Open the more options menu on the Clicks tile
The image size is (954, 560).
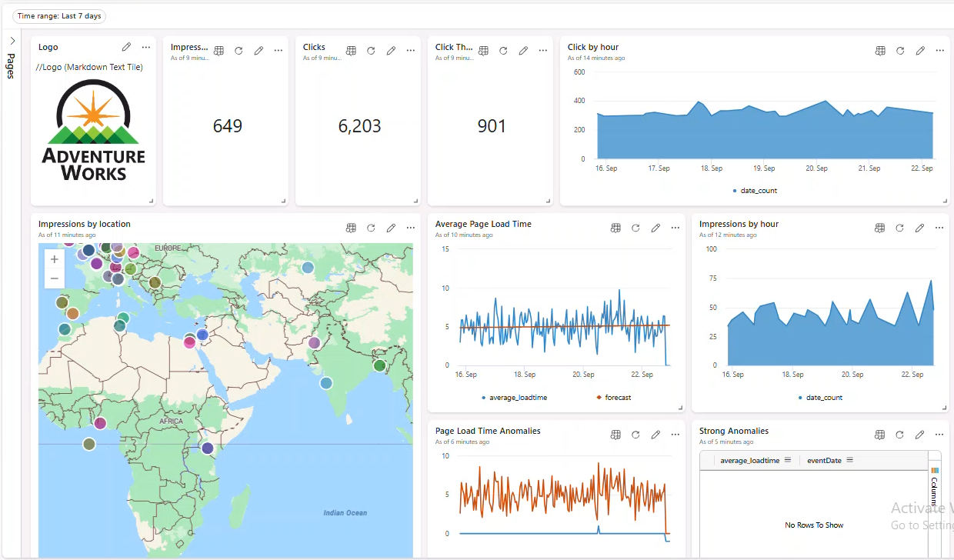pos(410,50)
